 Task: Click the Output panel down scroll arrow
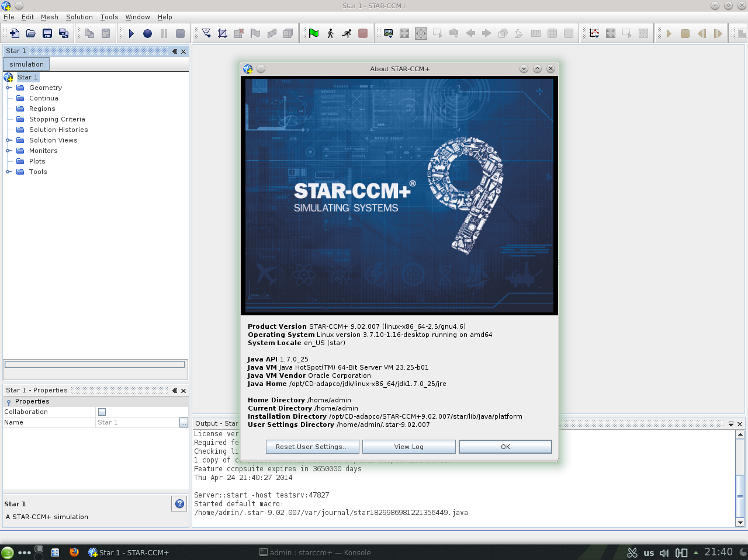pyautogui.click(x=740, y=523)
